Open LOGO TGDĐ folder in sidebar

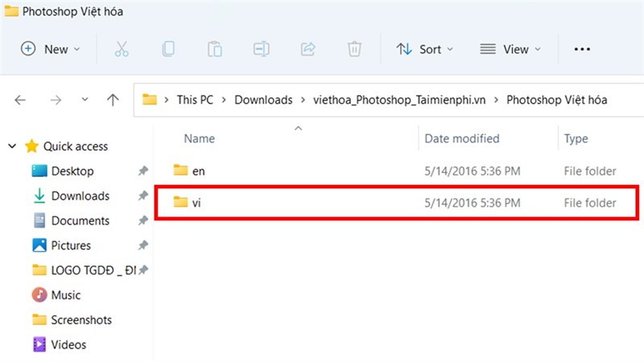[93, 270]
